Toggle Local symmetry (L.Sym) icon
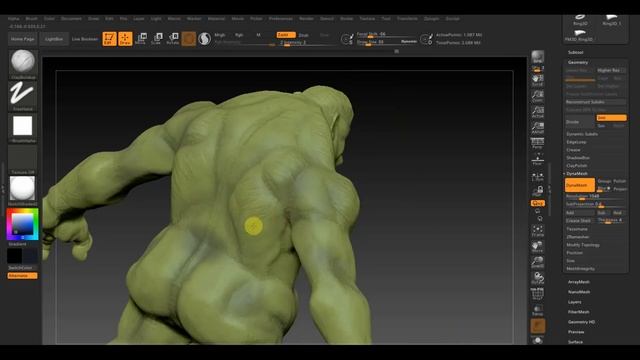Image resolution: width=640 pixels, height=360 pixels. coord(538,176)
